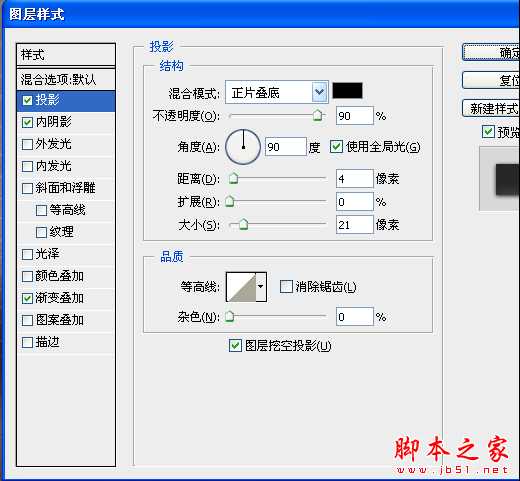520x481 pixels.
Task: Toggle 使用全局光 global light checkbox
Action: pyautogui.click(x=336, y=147)
